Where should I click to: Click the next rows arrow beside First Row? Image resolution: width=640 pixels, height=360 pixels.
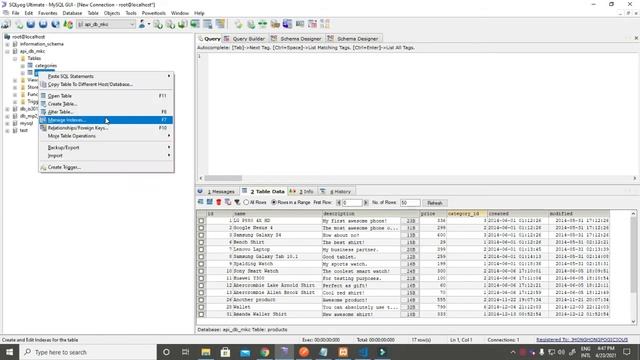(x=366, y=202)
